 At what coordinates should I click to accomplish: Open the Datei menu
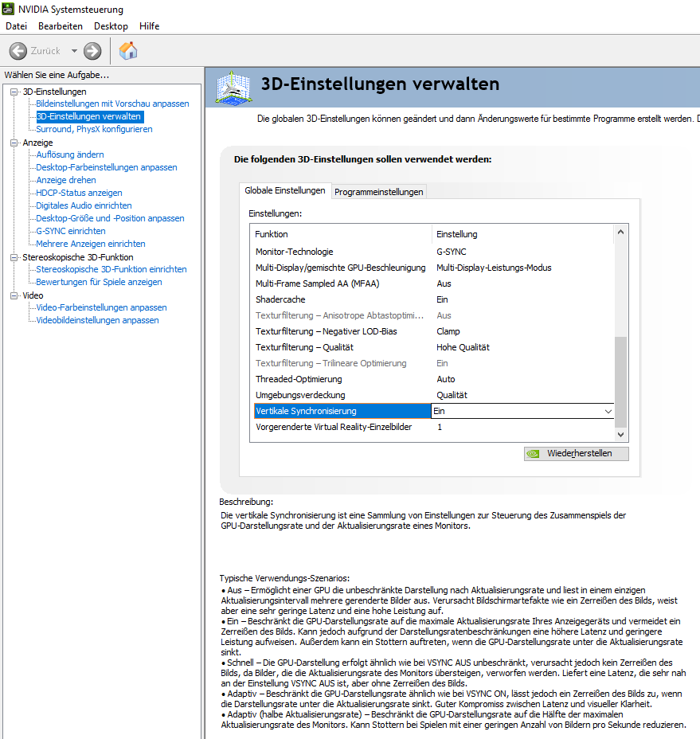coord(16,26)
